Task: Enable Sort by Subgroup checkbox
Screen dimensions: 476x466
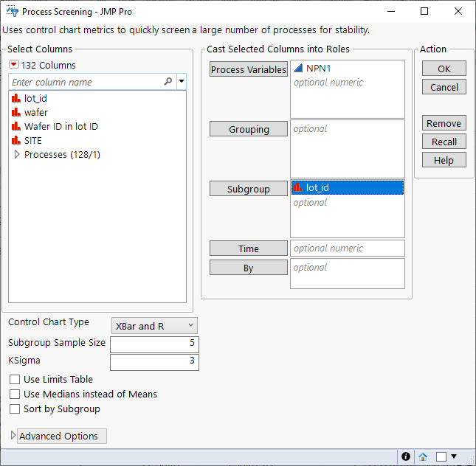Action: pos(15,409)
